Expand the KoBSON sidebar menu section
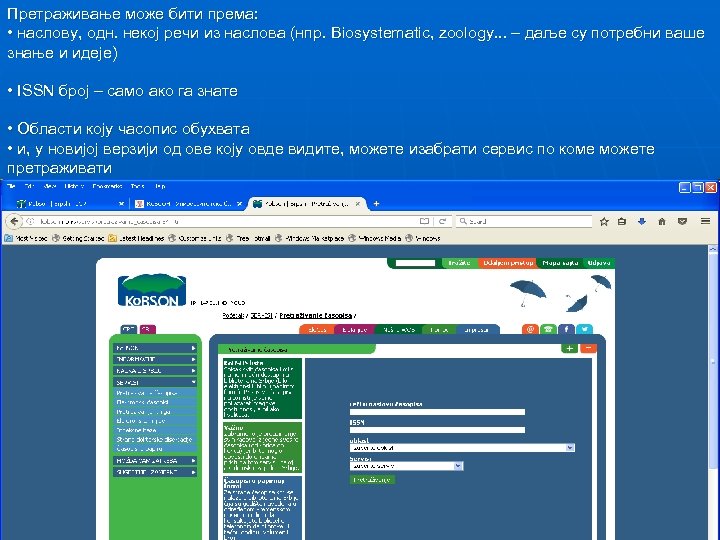Viewport: 720px width, 540px height. [155, 348]
